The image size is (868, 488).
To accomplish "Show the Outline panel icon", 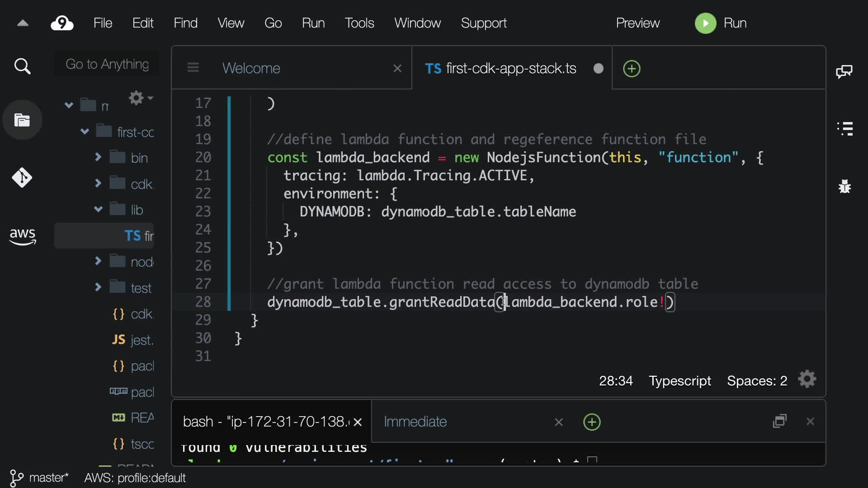I will tap(844, 129).
